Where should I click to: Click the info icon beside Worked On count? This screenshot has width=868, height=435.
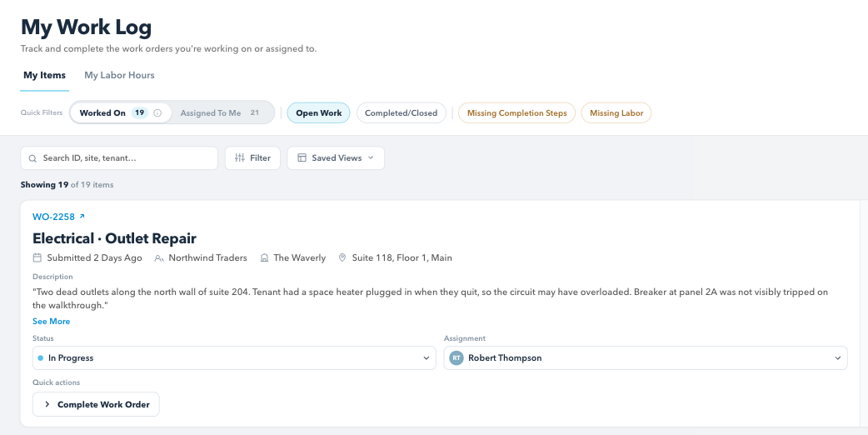157,112
